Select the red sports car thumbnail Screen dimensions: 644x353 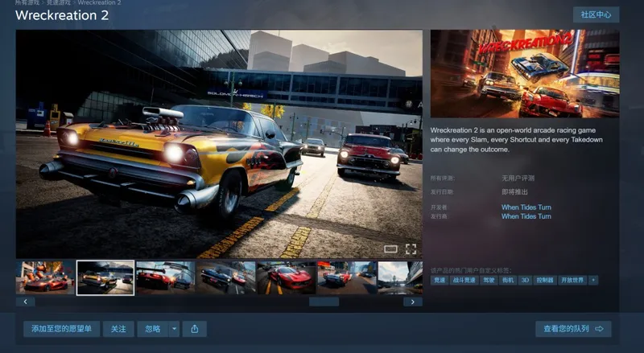click(287, 278)
